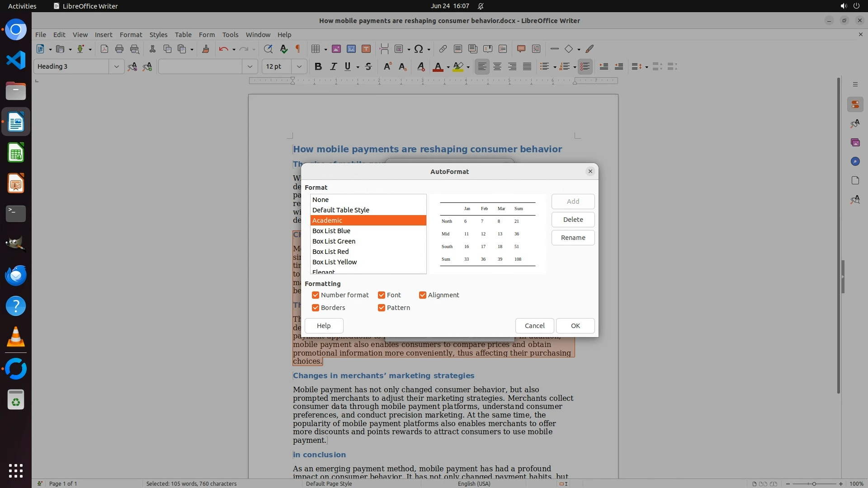Image resolution: width=868 pixels, height=488 pixels.
Task: Open the Table menu
Action: 183,34
